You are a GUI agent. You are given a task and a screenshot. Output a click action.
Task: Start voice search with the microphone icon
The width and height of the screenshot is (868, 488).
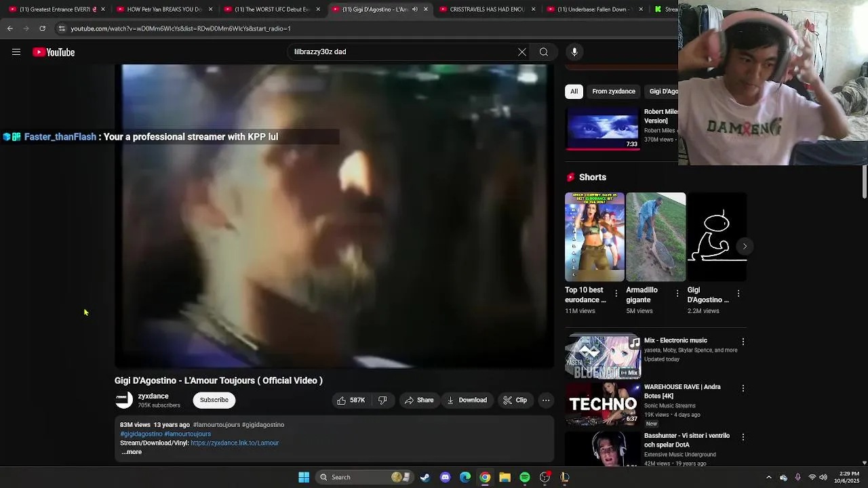coord(574,52)
